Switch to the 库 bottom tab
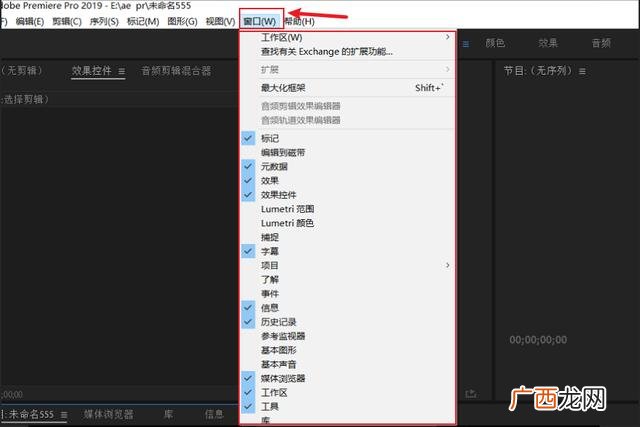Image resolution: width=640 pixels, height=427 pixels. (168, 414)
